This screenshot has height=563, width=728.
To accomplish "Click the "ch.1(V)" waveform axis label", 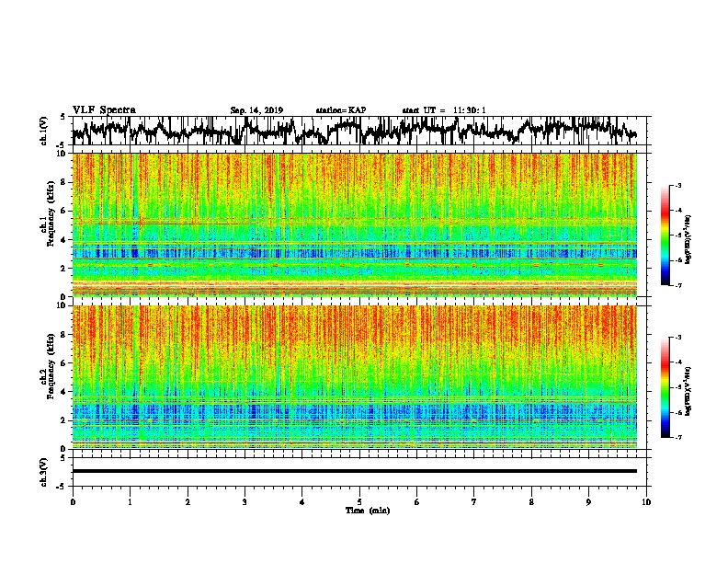I will 43,131.
